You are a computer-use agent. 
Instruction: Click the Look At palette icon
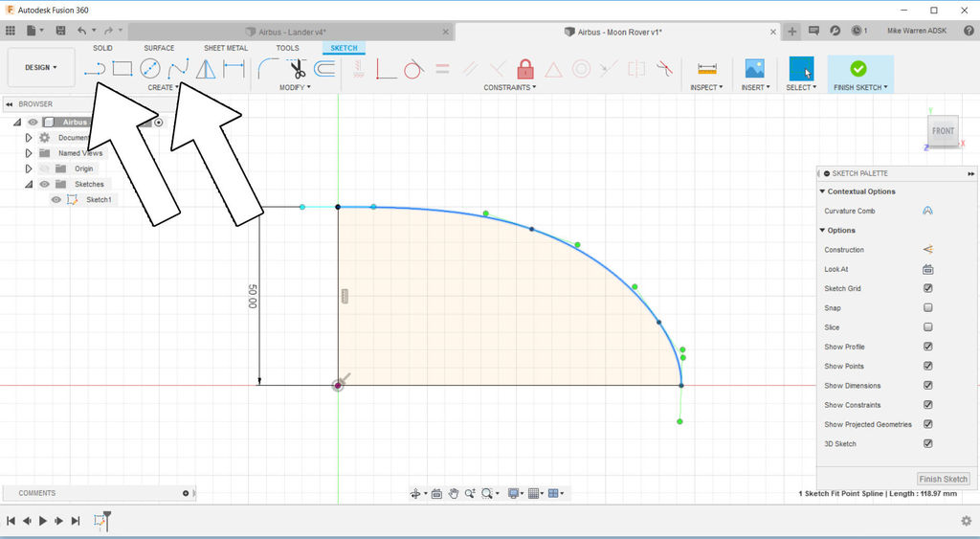pyautogui.click(x=927, y=270)
